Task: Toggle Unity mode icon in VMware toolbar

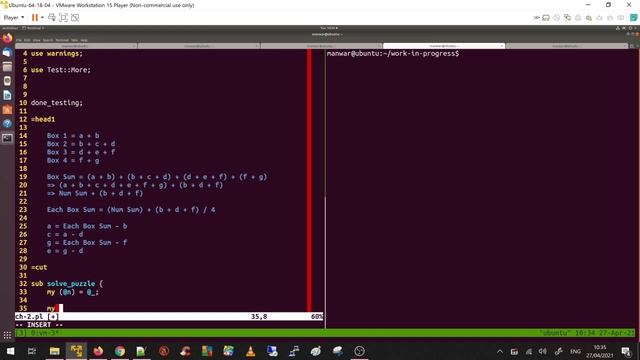Action: click(75, 18)
